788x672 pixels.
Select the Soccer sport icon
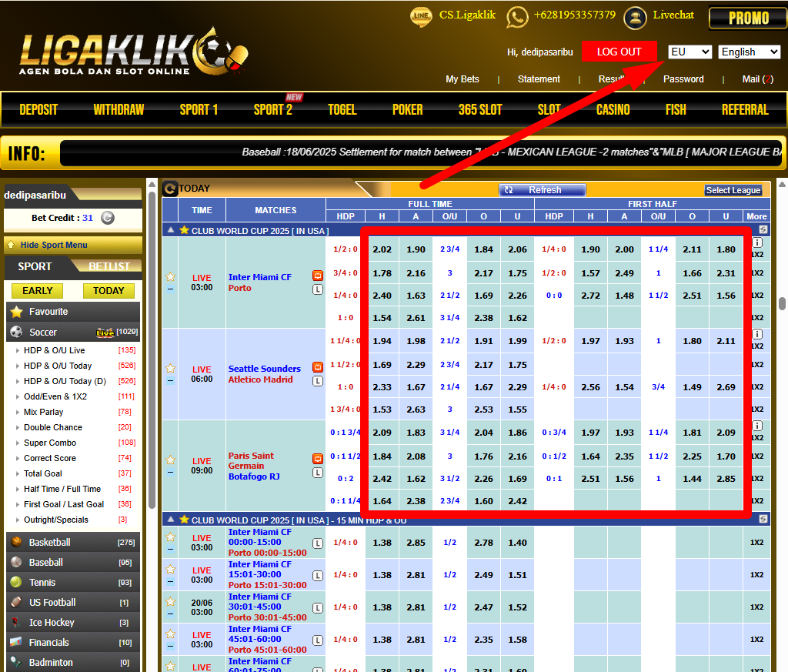tap(16, 332)
